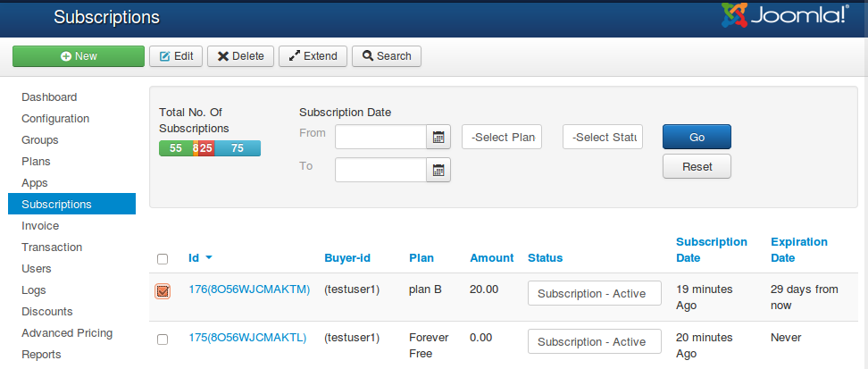The image size is (868, 369).
Task: Open Configuration in the sidebar
Action: point(55,119)
